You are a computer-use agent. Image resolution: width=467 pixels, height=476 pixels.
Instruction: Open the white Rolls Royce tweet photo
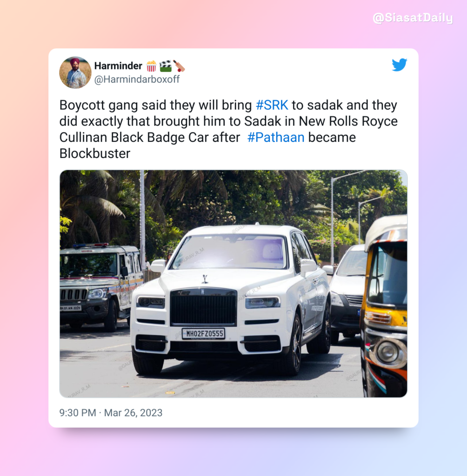233,284
